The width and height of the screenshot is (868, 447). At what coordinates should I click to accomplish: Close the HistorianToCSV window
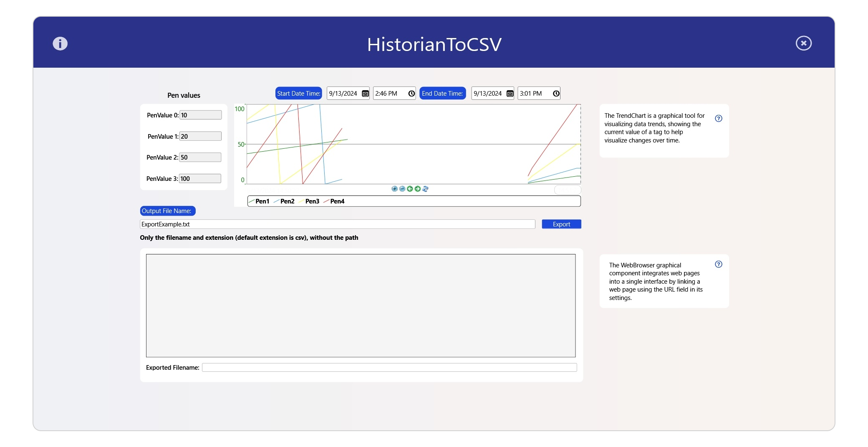(803, 43)
